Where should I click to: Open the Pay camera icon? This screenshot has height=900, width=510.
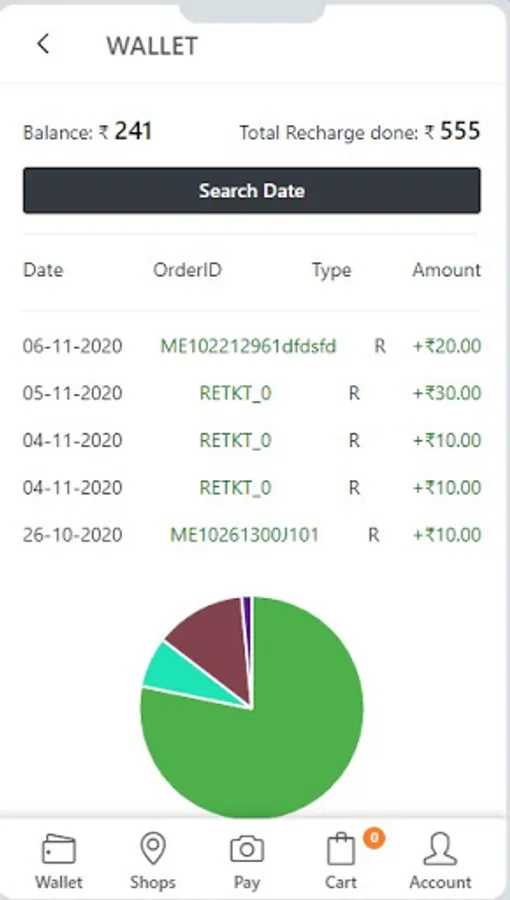coord(247,849)
